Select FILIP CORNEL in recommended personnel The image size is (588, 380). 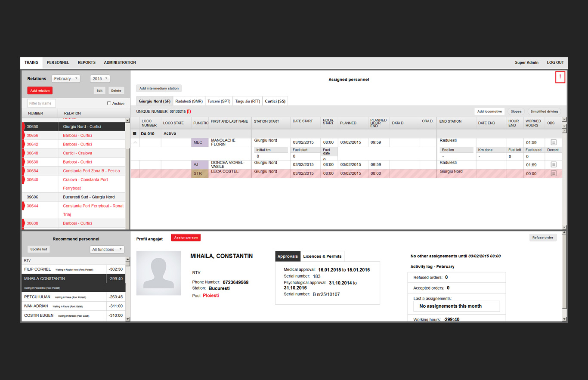coord(74,269)
